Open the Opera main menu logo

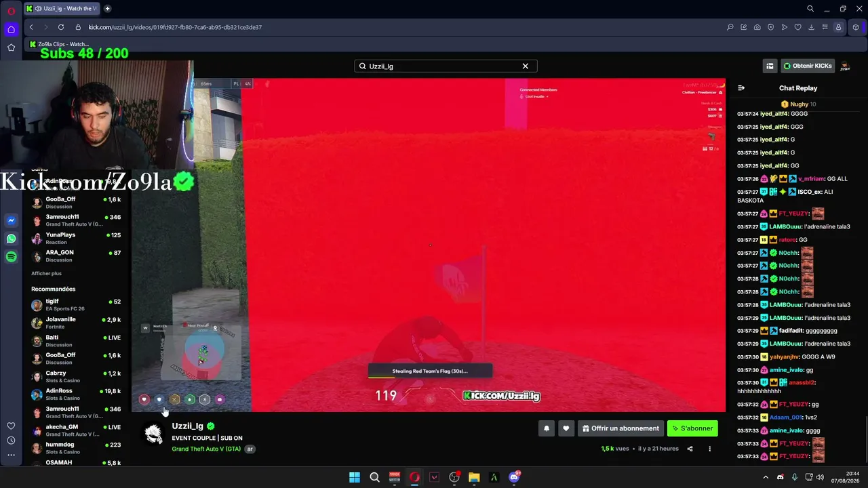[11, 11]
